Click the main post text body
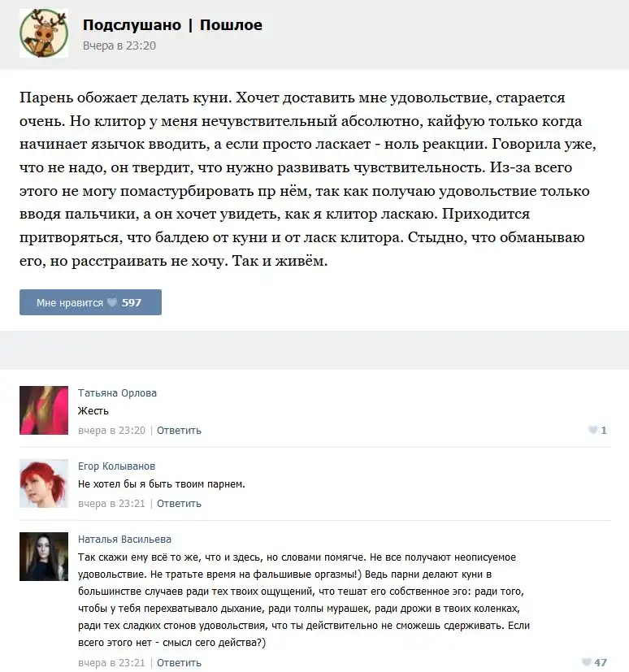 click(308, 179)
